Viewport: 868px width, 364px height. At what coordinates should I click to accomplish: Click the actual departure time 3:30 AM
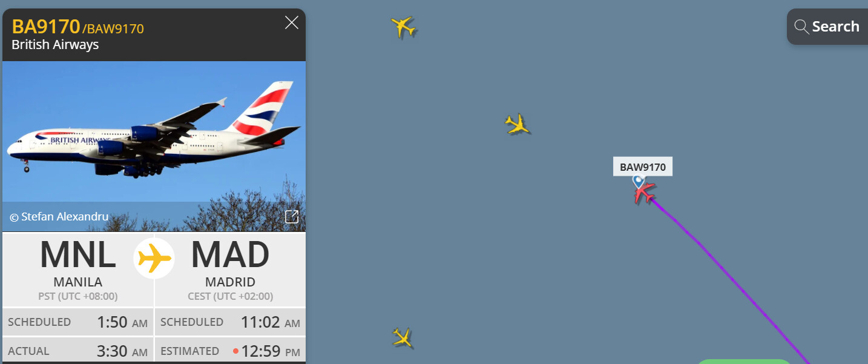pos(122,351)
